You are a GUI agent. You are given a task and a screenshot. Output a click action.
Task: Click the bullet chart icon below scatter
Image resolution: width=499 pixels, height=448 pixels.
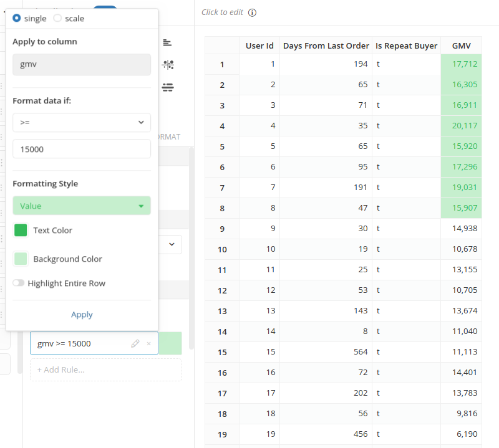[x=167, y=87]
